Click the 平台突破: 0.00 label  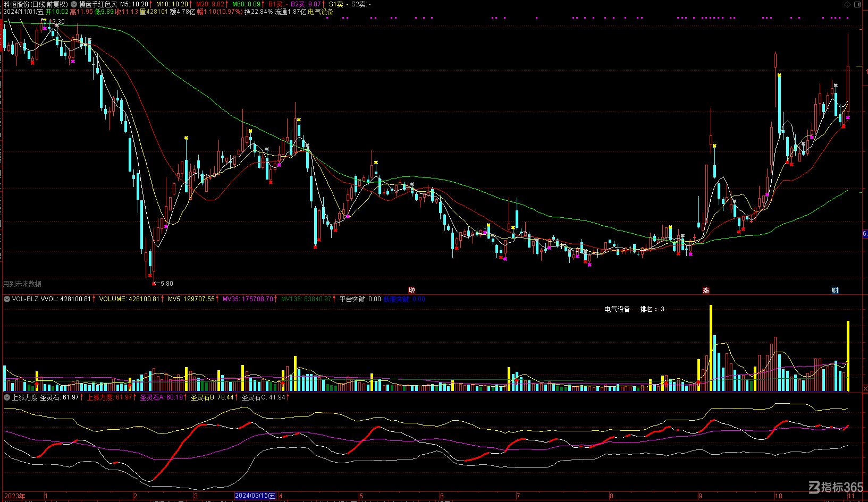(x=360, y=299)
